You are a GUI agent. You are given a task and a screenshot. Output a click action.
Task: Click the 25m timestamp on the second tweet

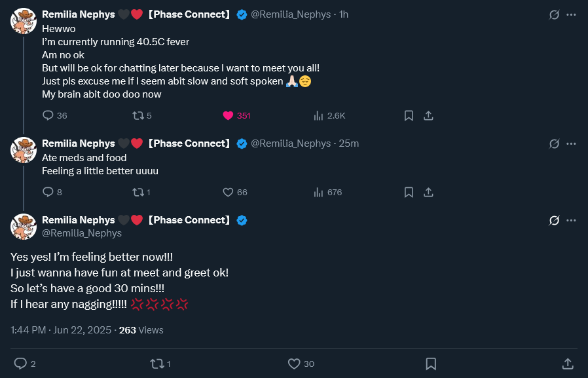pos(349,143)
